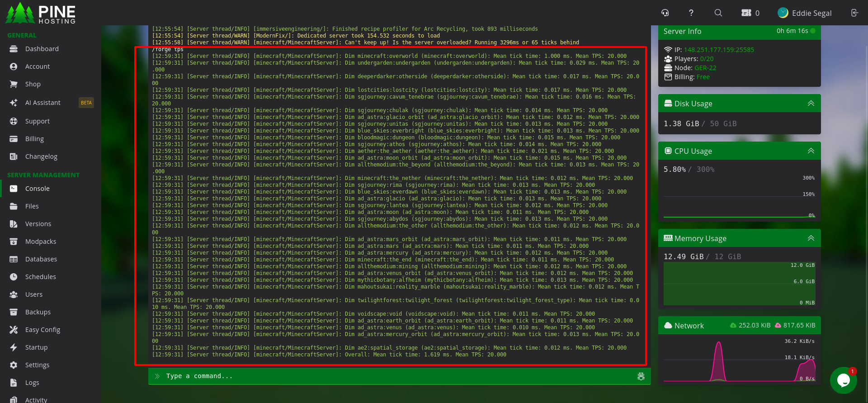Image resolution: width=868 pixels, height=403 pixels.
Task: Click the Server Info panel title
Action: point(682,31)
